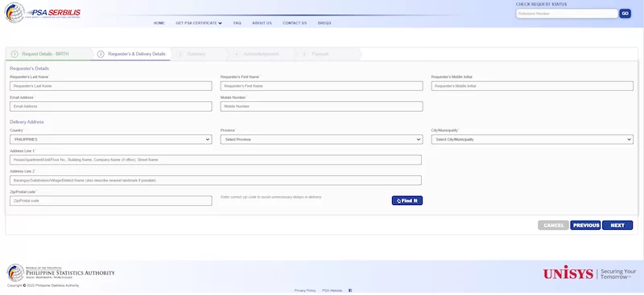Open the Select City/Municipality dropdown
The image size is (644, 295).
pyautogui.click(x=532, y=140)
